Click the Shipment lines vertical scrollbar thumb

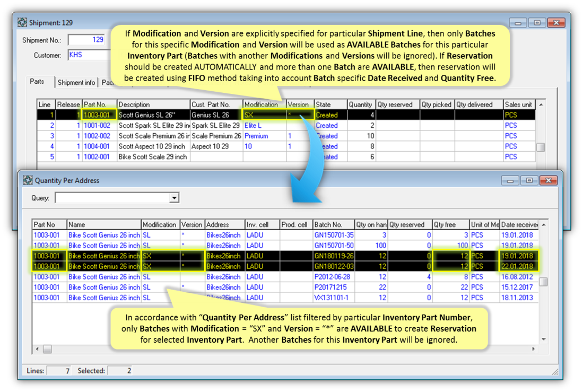point(541,147)
